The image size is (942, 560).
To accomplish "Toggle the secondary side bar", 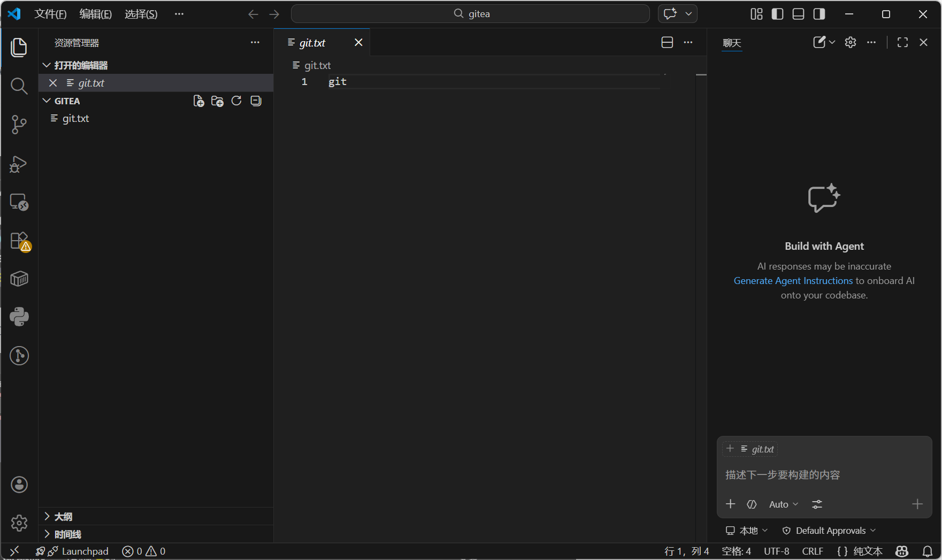I will [x=819, y=14].
